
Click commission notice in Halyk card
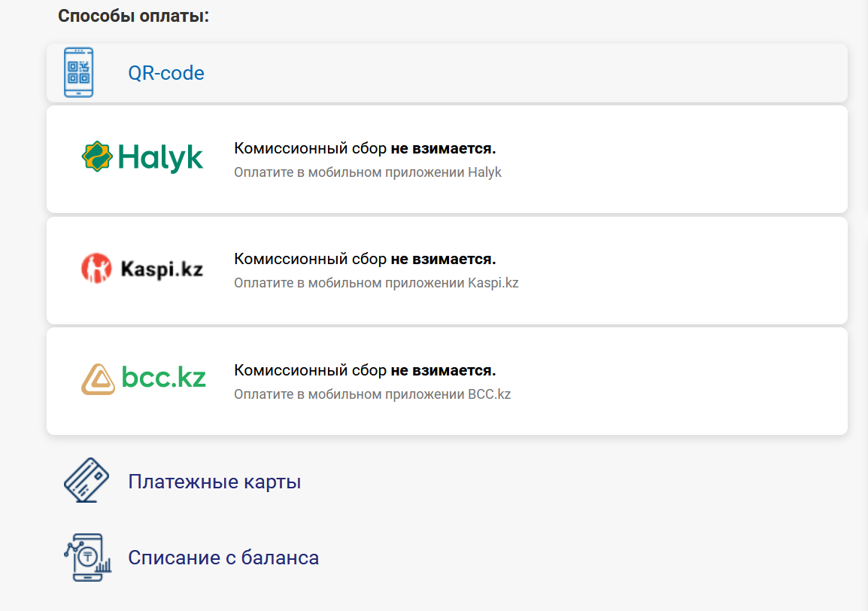tap(365, 148)
